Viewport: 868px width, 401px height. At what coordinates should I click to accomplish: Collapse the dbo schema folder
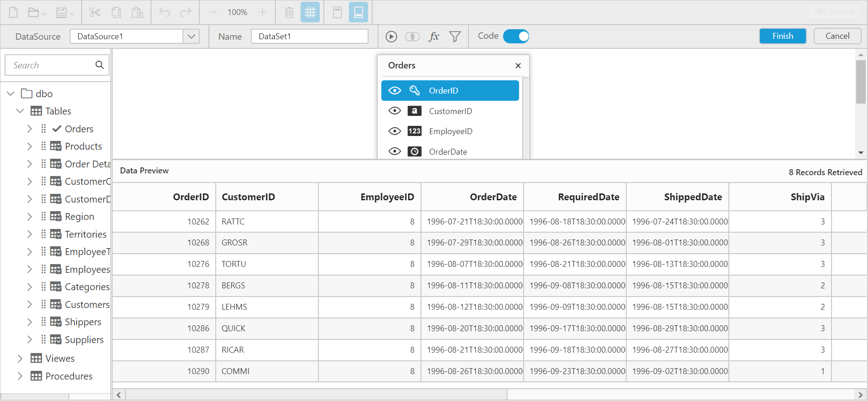coord(11,94)
